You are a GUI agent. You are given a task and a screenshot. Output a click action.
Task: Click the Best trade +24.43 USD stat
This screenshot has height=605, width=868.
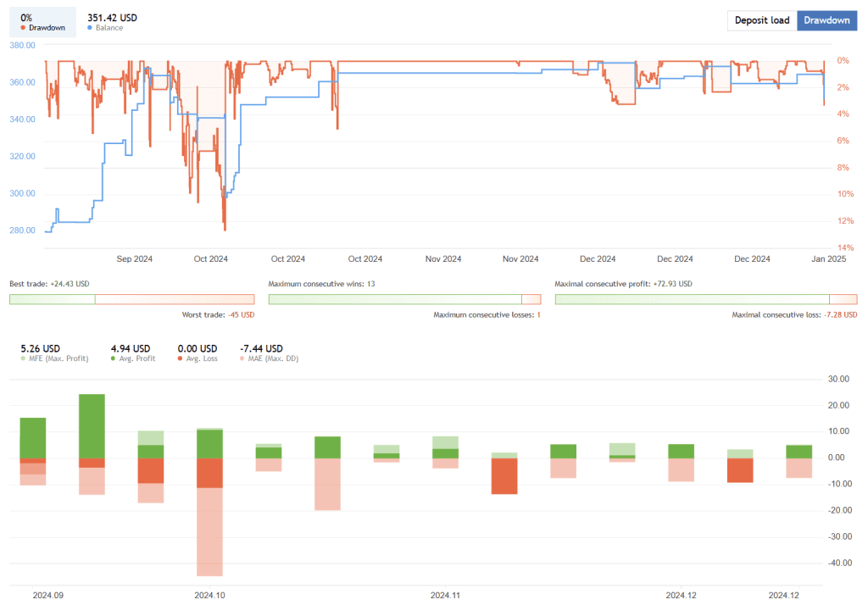[48, 283]
